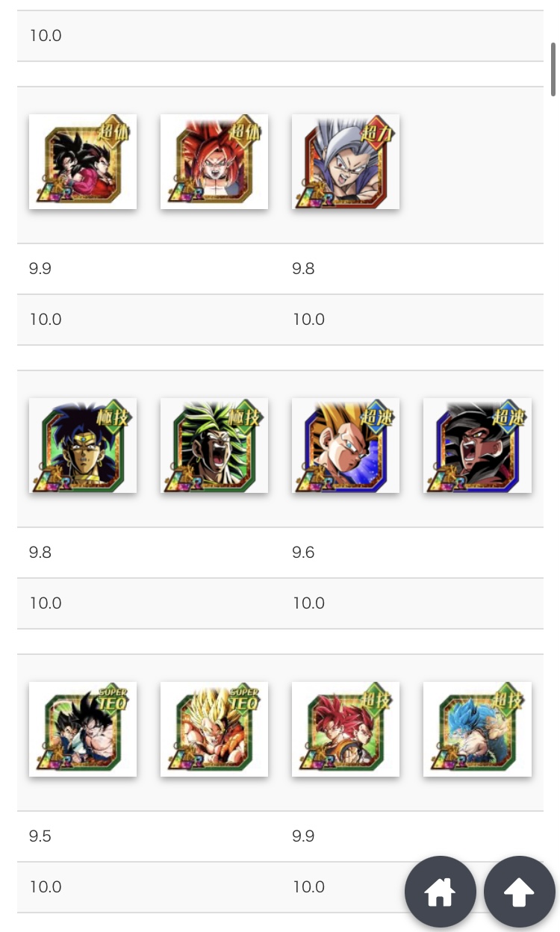The width and height of the screenshot is (560, 932).
Task: Select the blue-haired Super Saiyan Blue card
Action: pos(477,729)
